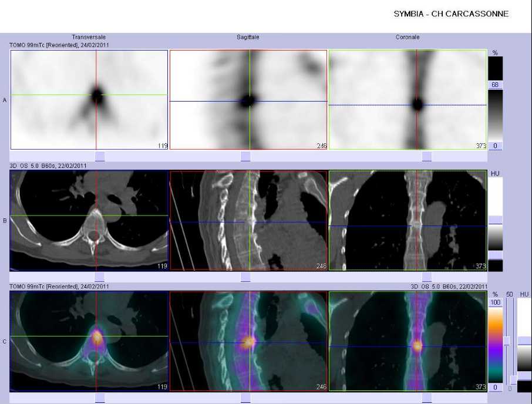Viewport: 532px width, 404px height.
Task: Click the row C TOMO 99mTc dataset label
Action: coord(59,287)
